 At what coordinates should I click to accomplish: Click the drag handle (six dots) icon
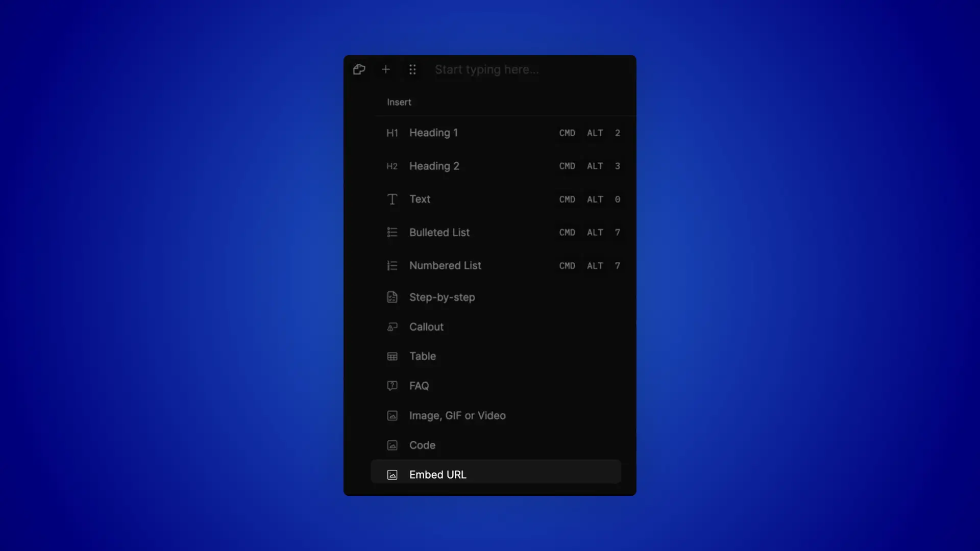tap(412, 69)
